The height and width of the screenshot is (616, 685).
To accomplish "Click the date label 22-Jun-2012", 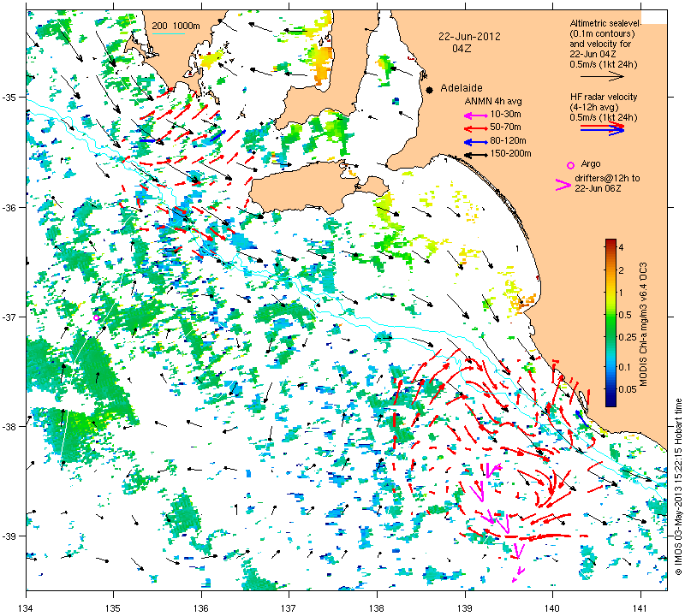I will [x=469, y=37].
